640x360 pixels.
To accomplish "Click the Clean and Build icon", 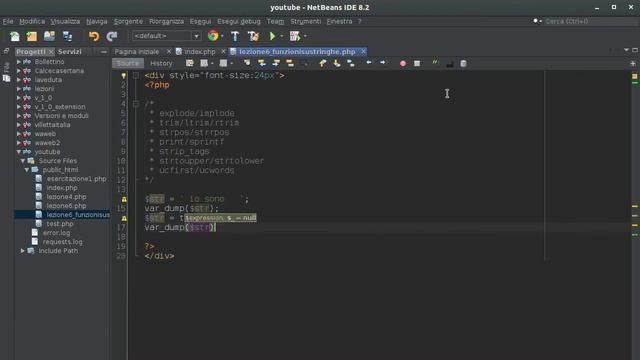I will tap(253, 36).
